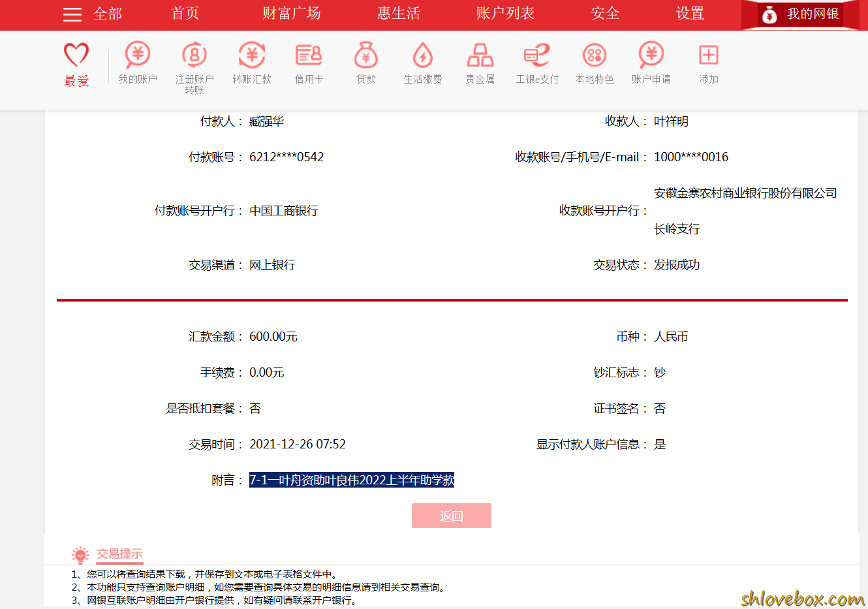The width and height of the screenshot is (868, 609).
Task: Open 工银e支付 icon
Action: pyautogui.click(x=537, y=55)
